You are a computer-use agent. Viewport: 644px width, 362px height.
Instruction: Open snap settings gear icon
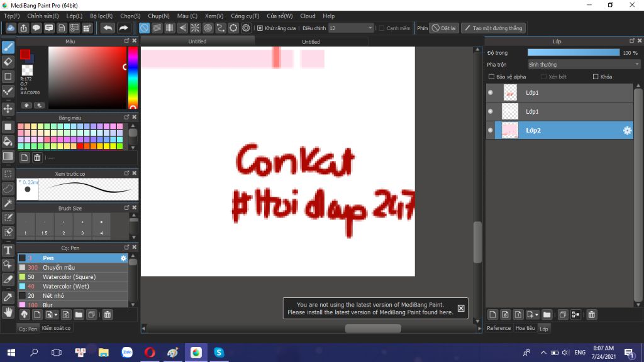tap(246, 28)
